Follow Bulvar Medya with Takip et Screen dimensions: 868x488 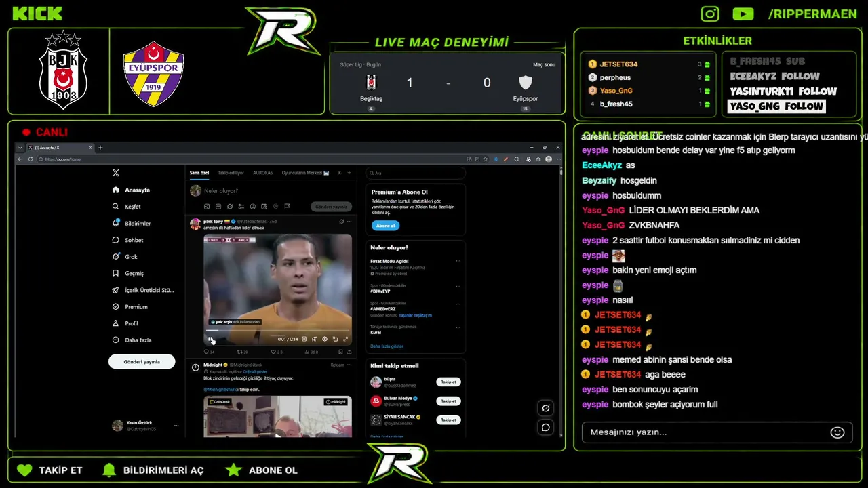(448, 401)
